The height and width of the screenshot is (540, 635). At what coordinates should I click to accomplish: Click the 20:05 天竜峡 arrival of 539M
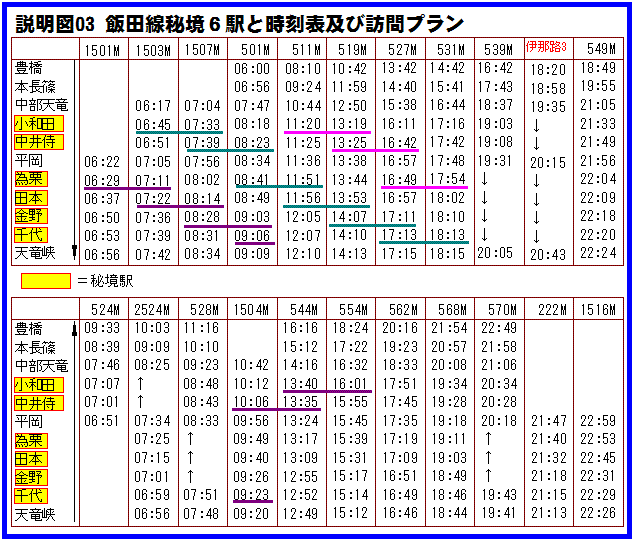point(495,253)
